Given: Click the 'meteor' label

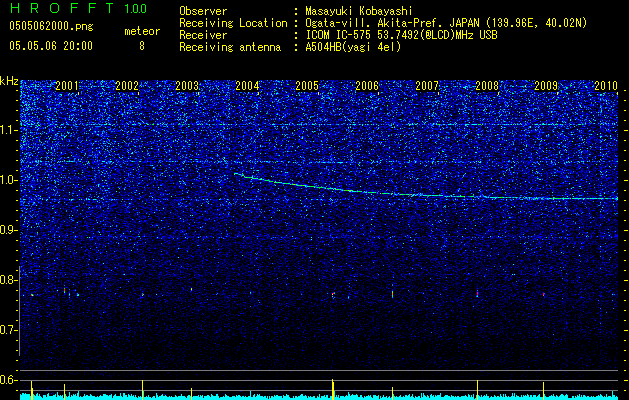Looking at the screenshot, I should pos(142,31).
